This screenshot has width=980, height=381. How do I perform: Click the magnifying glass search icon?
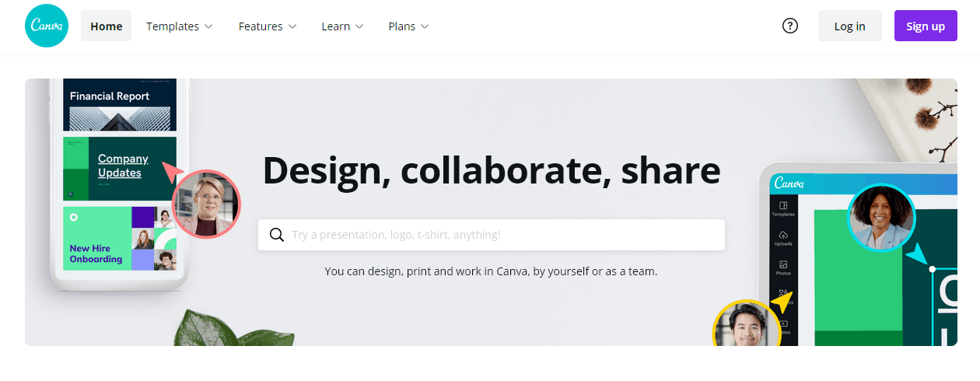(277, 235)
